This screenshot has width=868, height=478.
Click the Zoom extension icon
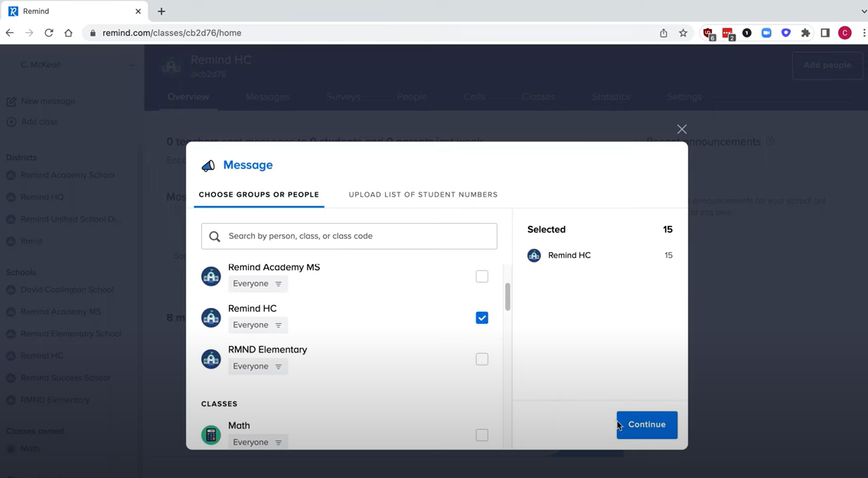point(766,33)
